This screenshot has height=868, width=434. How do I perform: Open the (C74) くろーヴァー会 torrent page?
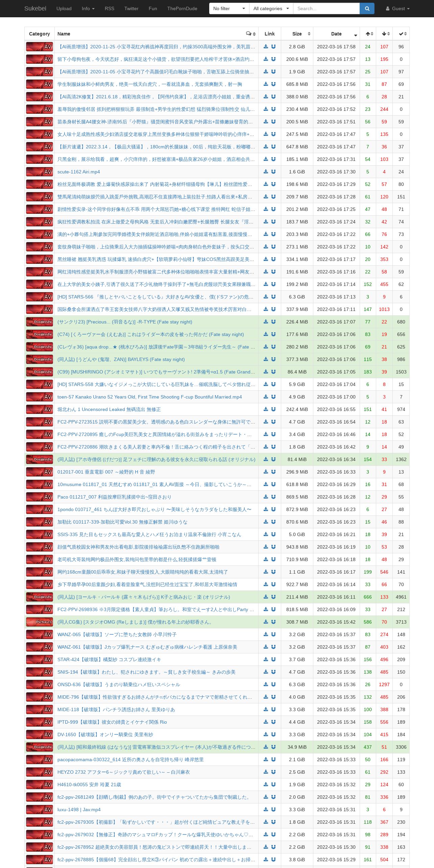coord(151,334)
